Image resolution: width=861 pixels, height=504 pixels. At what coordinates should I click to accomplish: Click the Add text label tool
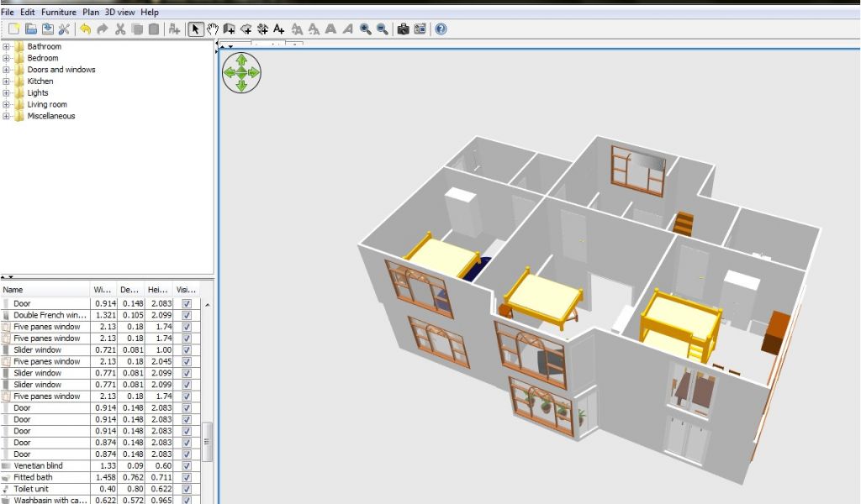click(279, 29)
